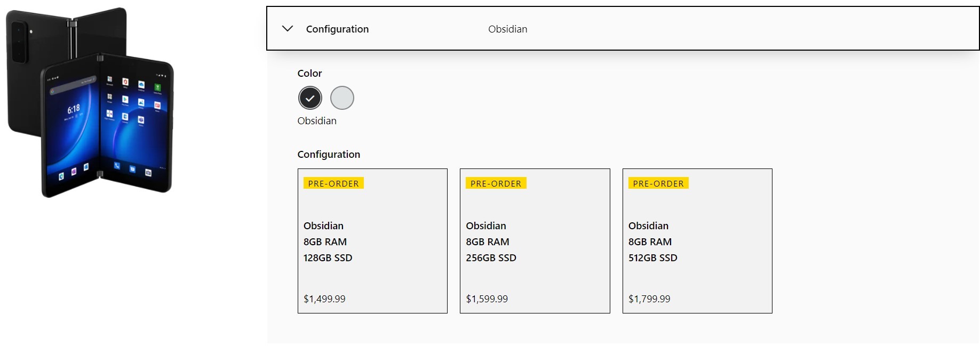Click the $1,599.99 price
The image size is (980, 346).
[487, 299]
